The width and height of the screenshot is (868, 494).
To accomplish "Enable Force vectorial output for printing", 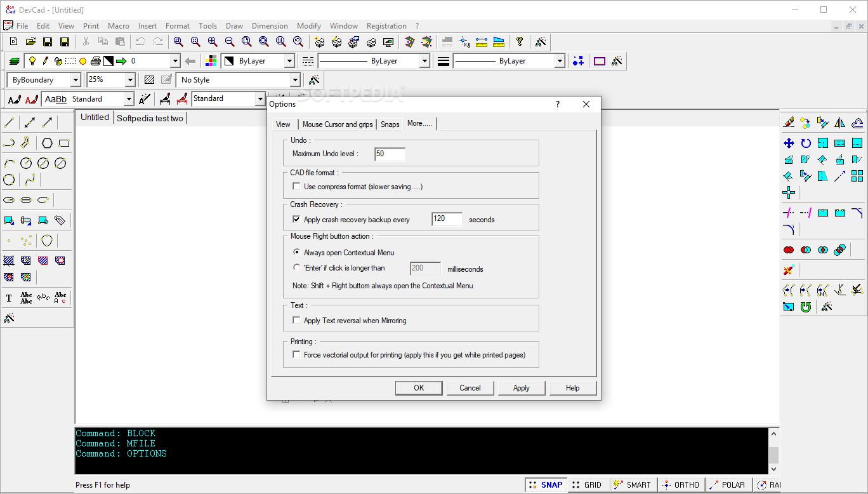I will point(296,355).
